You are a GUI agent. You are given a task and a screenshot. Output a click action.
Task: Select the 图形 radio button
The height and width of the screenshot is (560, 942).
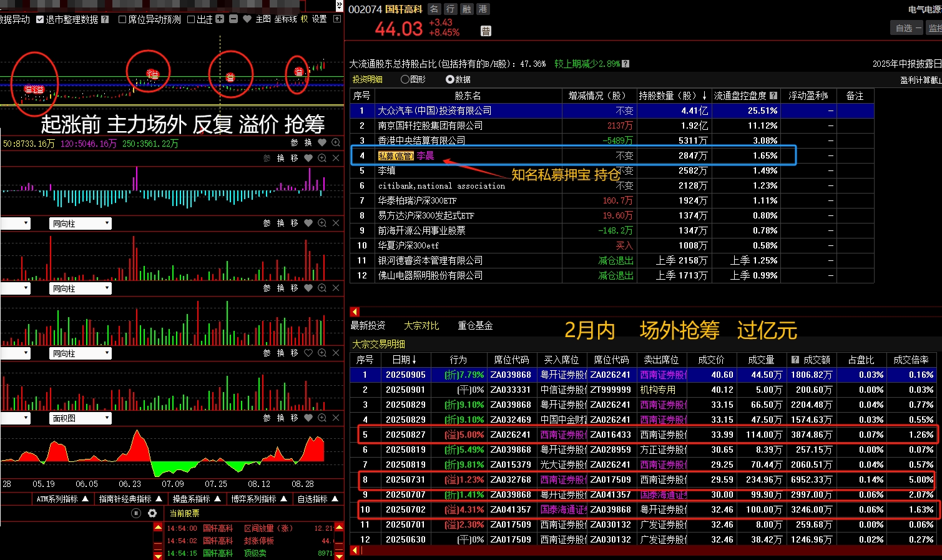tap(405, 79)
